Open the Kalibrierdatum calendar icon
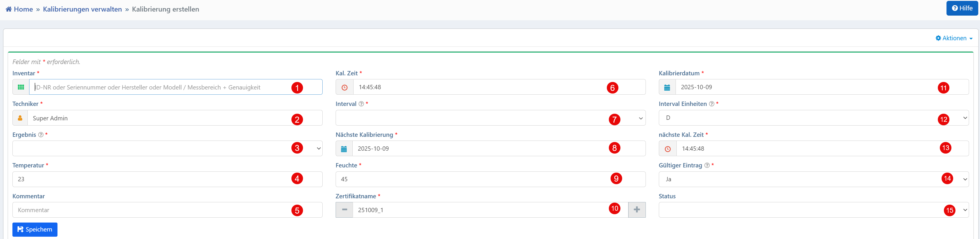Image resolution: width=980 pixels, height=239 pixels. tap(667, 87)
